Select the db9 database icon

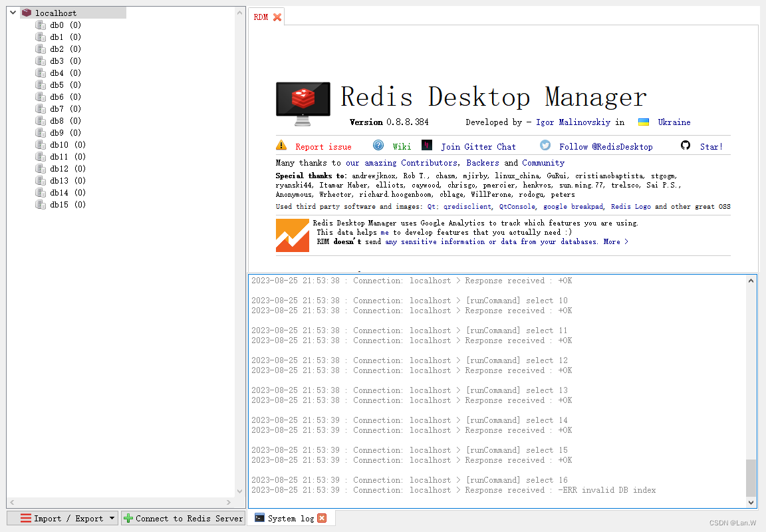pyautogui.click(x=41, y=133)
